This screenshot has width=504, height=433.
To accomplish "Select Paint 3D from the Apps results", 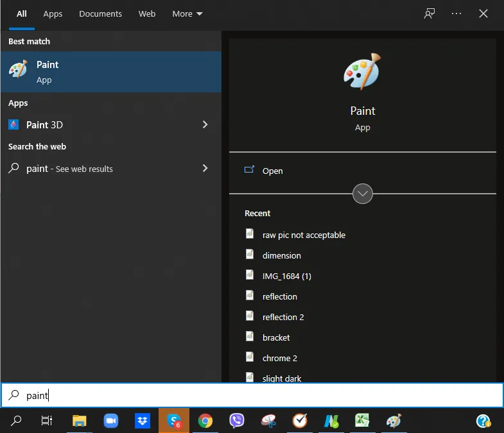I will [111, 124].
